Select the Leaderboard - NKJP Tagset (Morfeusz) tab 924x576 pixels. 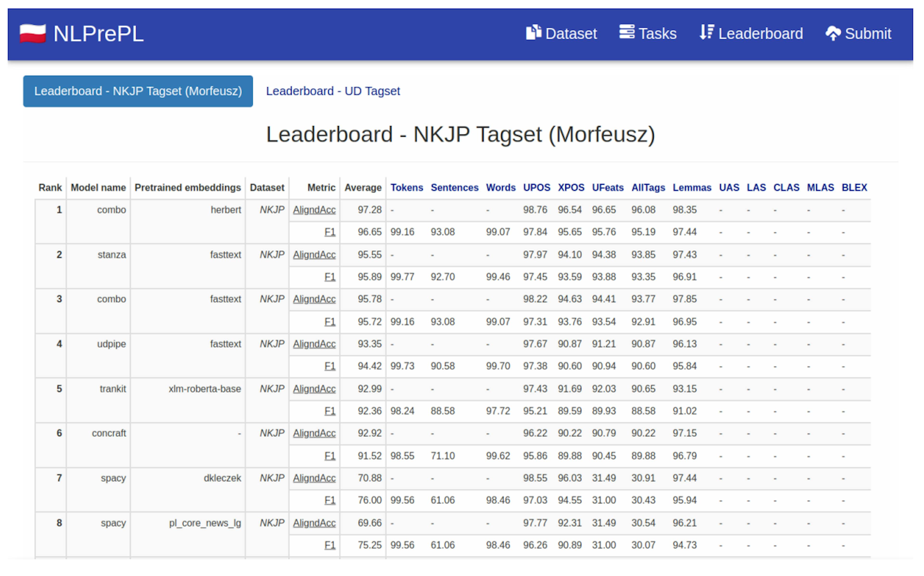138,91
